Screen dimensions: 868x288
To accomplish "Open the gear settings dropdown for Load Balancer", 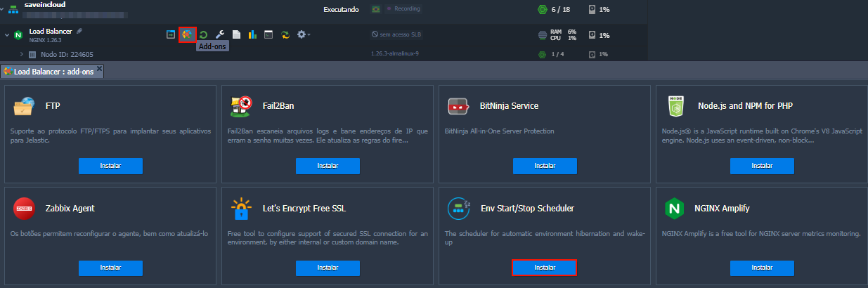I will (304, 34).
